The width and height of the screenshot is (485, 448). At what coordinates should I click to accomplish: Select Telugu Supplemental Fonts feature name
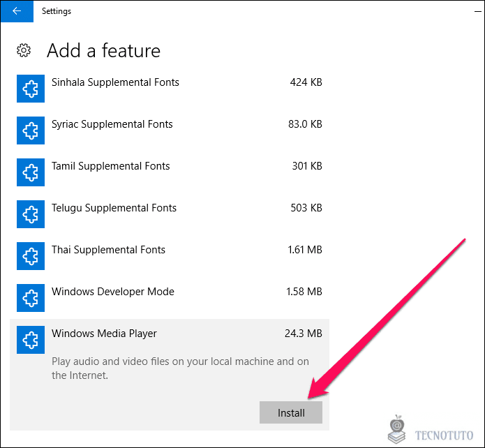114,208
